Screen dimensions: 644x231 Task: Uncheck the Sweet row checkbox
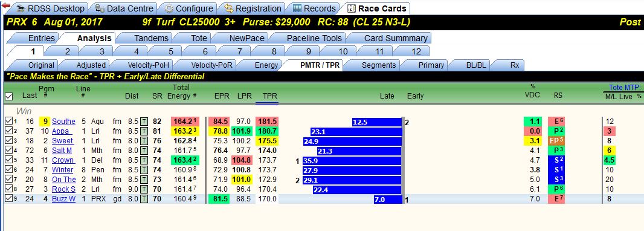(x=8, y=140)
